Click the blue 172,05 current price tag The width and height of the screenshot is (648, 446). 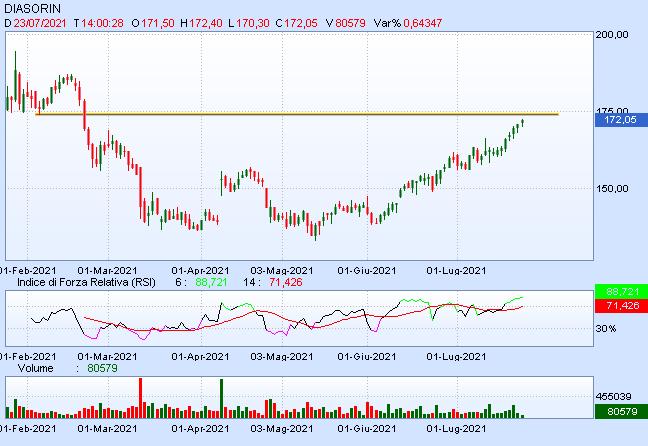[621, 120]
